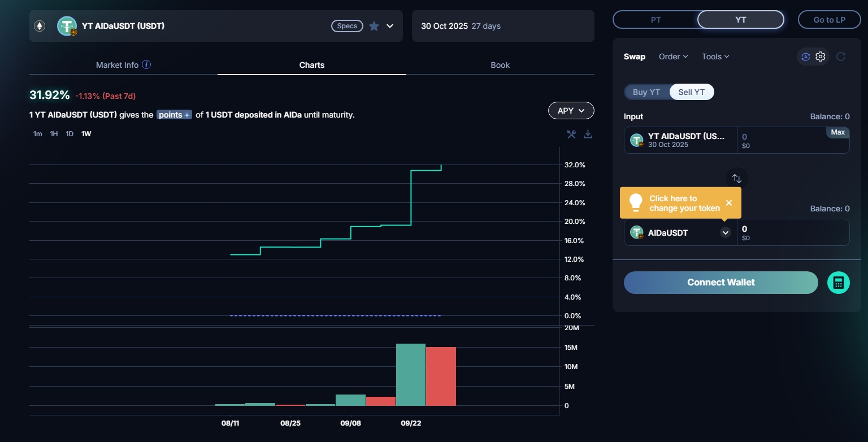Dismiss the change token tooltip
The image size is (868, 442).
[728, 203]
